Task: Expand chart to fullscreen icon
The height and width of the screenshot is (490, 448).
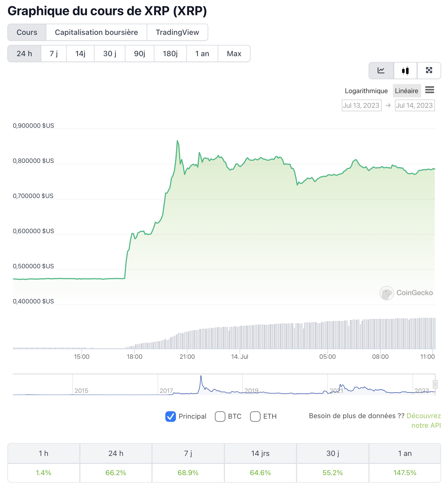Action: (429, 71)
